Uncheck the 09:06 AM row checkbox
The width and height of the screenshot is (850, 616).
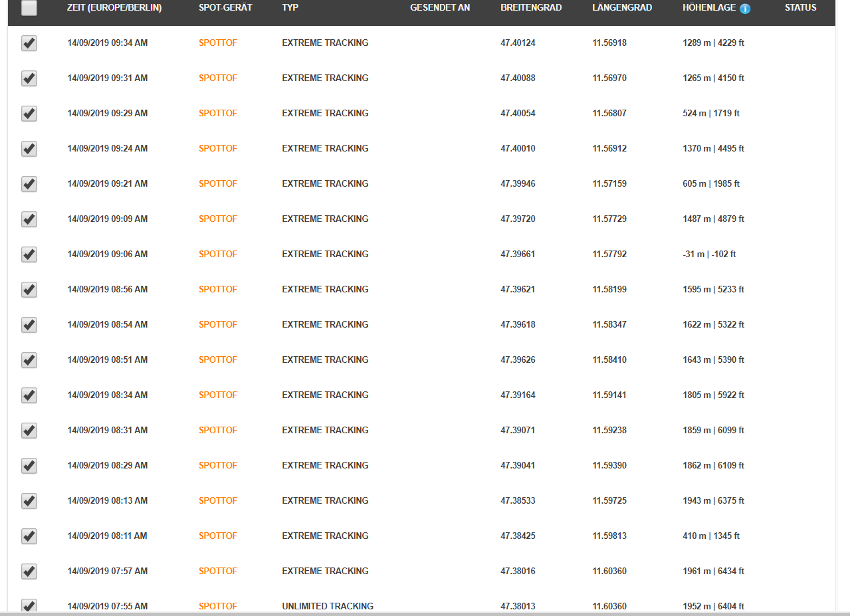pyautogui.click(x=29, y=255)
